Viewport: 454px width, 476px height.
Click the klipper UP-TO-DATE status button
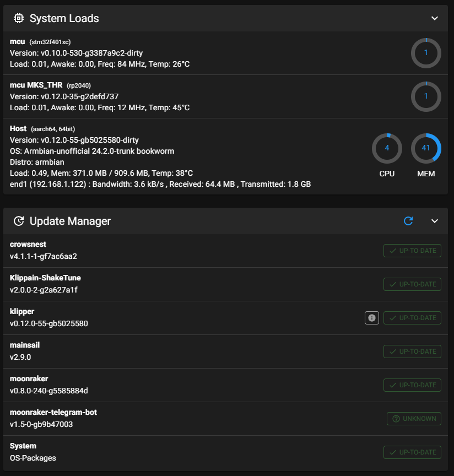[412, 318]
